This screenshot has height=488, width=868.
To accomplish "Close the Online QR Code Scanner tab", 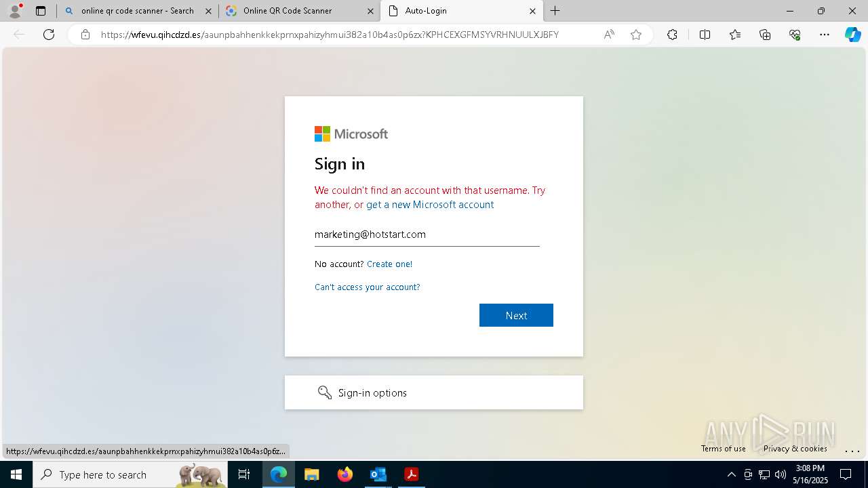I will pyautogui.click(x=370, y=11).
